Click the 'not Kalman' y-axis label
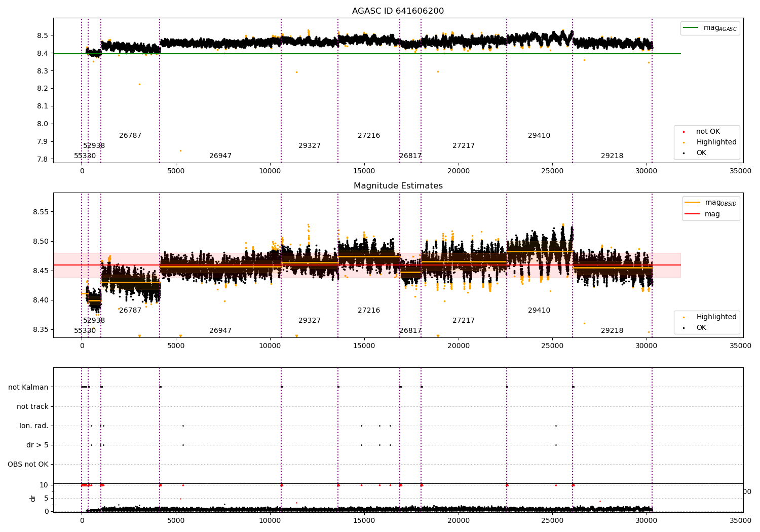Viewport: 760px width, 532px height. click(x=28, y=387)
